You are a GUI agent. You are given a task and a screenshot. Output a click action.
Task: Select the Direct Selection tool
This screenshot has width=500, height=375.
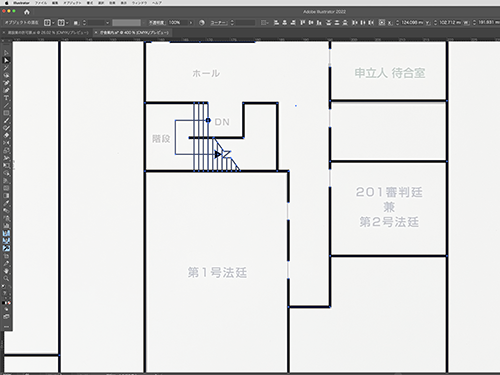[x=6, y=60]
